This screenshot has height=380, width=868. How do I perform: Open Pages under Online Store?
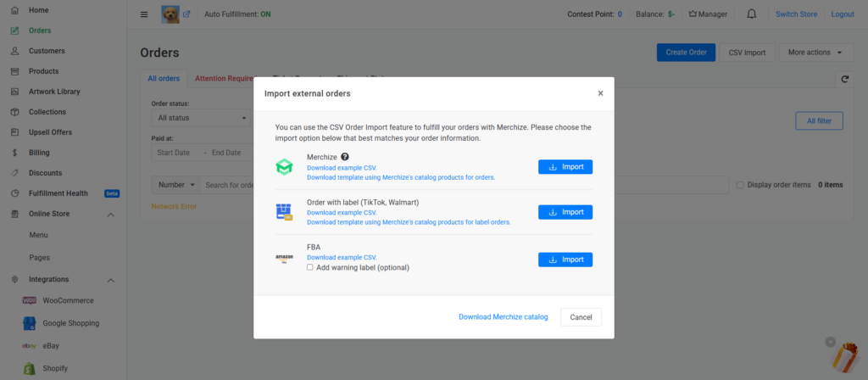(39, 258)
